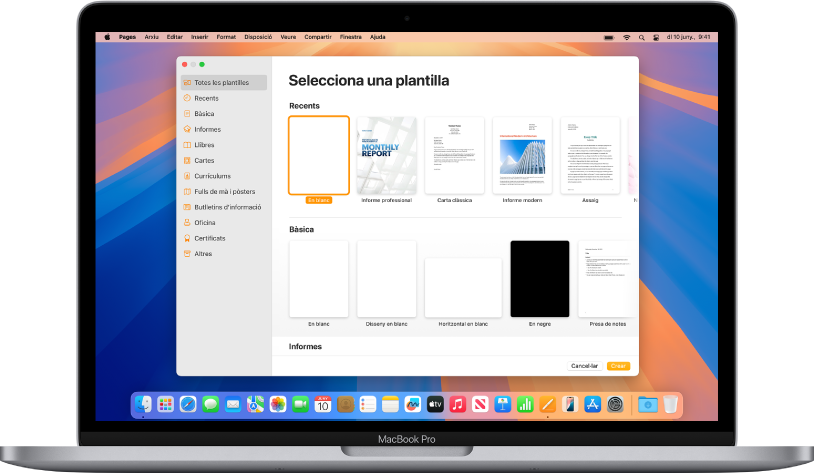Open Launchpad in the Dock

[166, 404]
